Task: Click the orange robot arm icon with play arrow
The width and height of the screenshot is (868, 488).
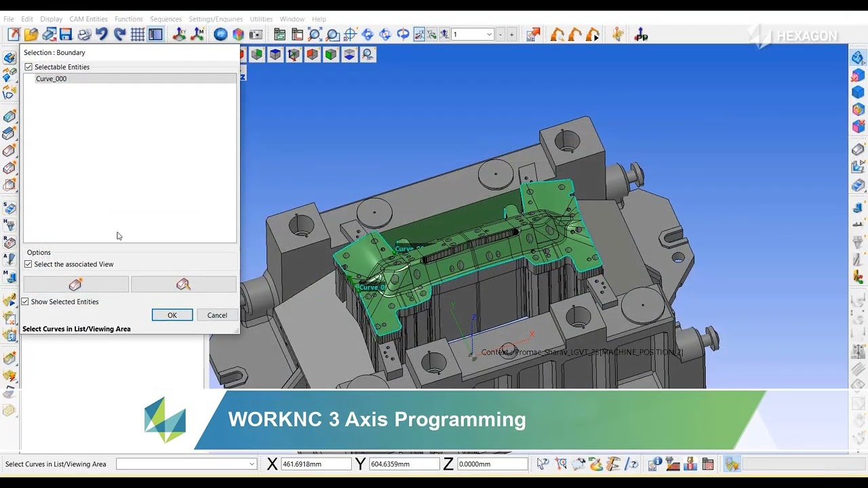Action: (593, 35)
